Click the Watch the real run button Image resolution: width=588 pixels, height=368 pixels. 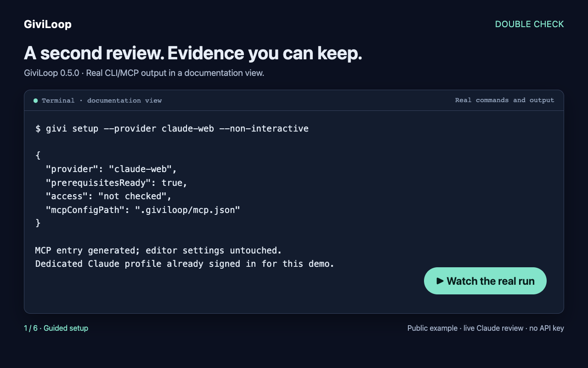485,281
